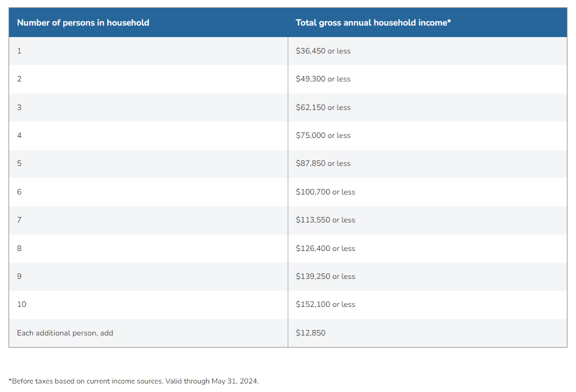Click the $126,400 or less income value

click(x=325, y=249)
